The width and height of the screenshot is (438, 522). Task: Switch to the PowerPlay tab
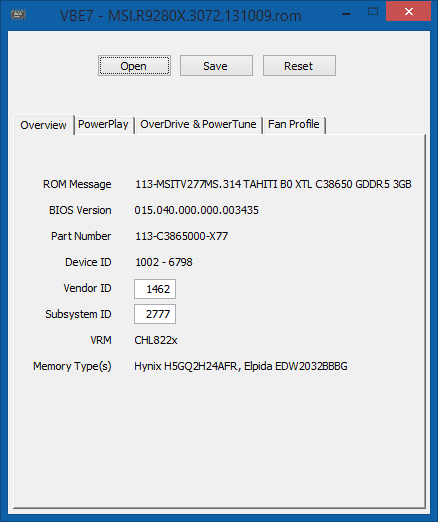coord(103,125)
